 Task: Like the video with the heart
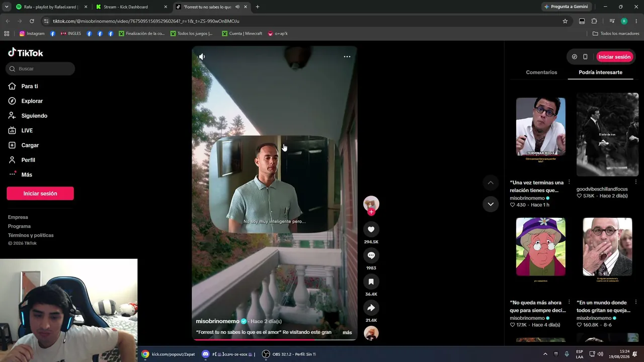(371, 229)
